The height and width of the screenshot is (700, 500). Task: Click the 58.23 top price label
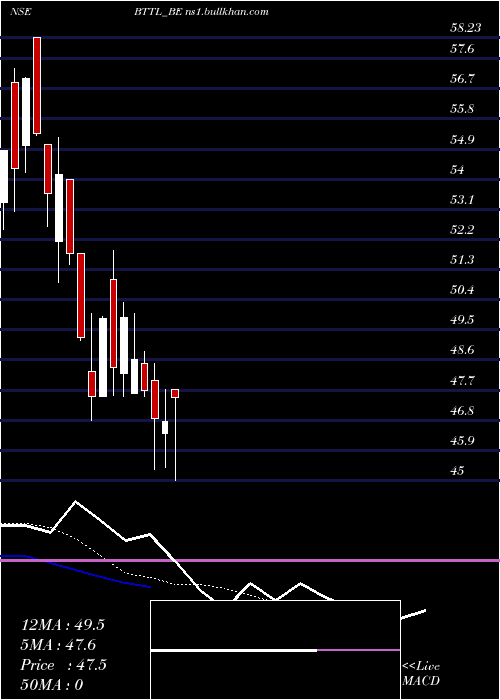click(x=466, y=28)
